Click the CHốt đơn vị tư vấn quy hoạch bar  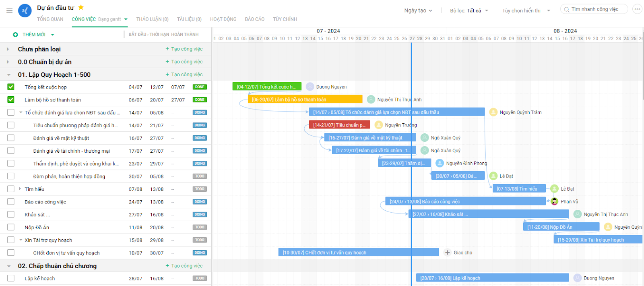click(x=359, y=253)
